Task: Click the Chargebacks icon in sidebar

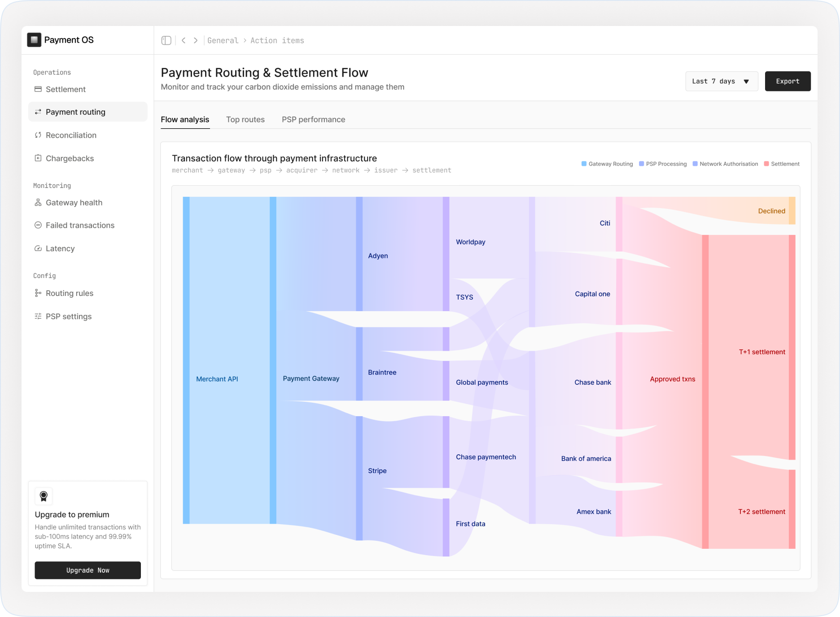Action: [x=38, y=158]
